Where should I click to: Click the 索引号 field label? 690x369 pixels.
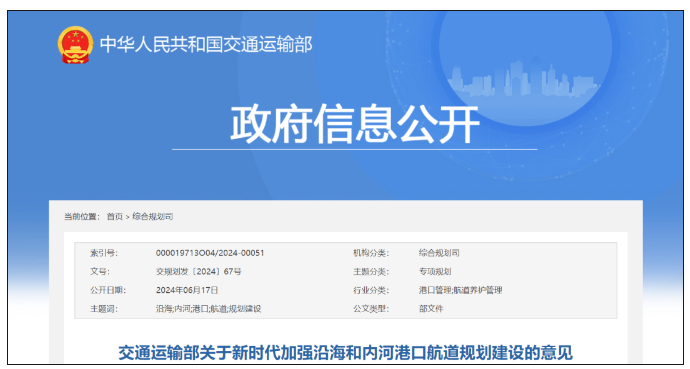[x=104, y=253]
